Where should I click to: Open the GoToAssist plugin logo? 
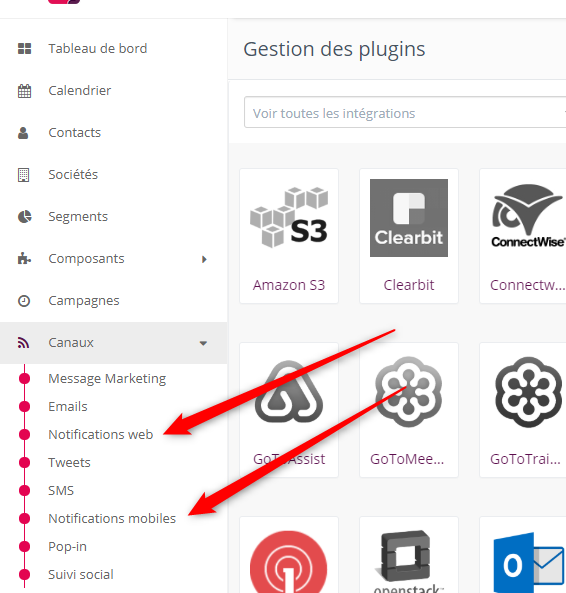[x=289, y=392]
